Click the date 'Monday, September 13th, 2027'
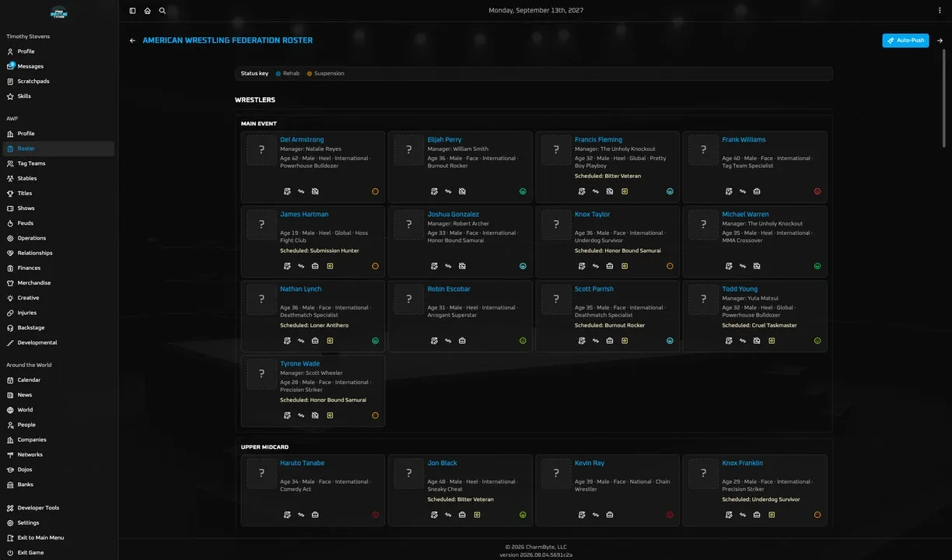Screen dimensions: 952x560 [x=536, y=11]
